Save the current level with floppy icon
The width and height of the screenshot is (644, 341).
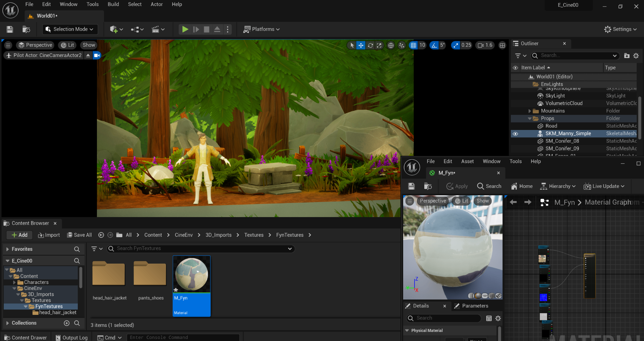click(10, 29)
